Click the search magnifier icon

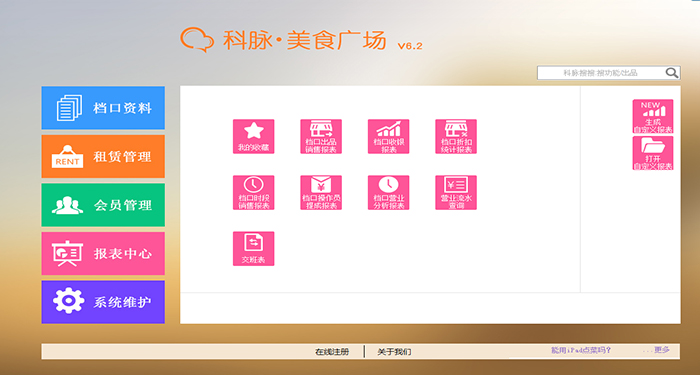672,73
